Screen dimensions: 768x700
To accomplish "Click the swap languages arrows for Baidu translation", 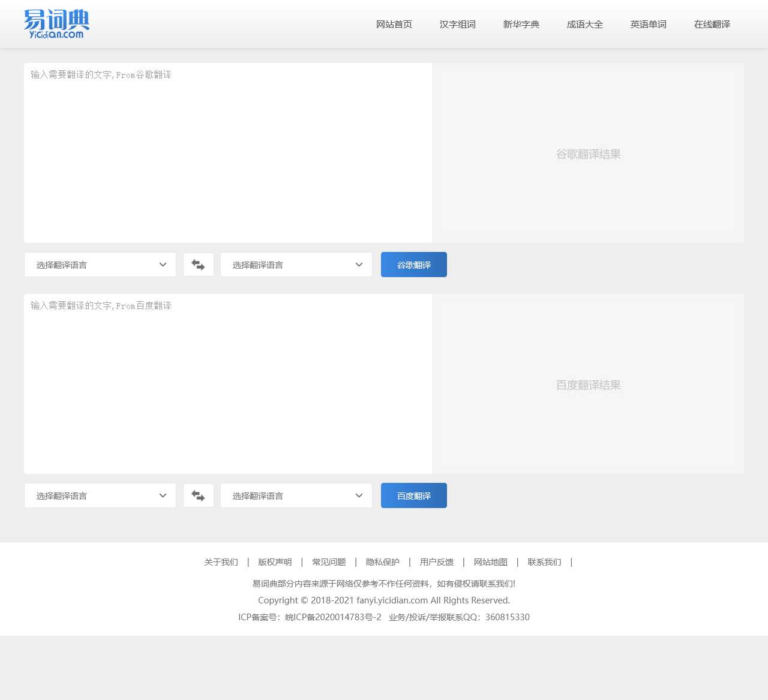I will coord(199,495).
